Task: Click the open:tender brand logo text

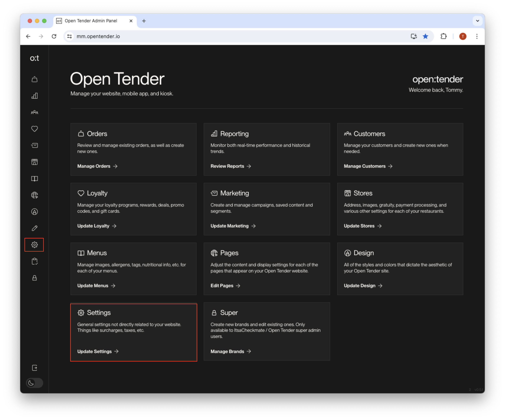Action: tap(438, 80)
